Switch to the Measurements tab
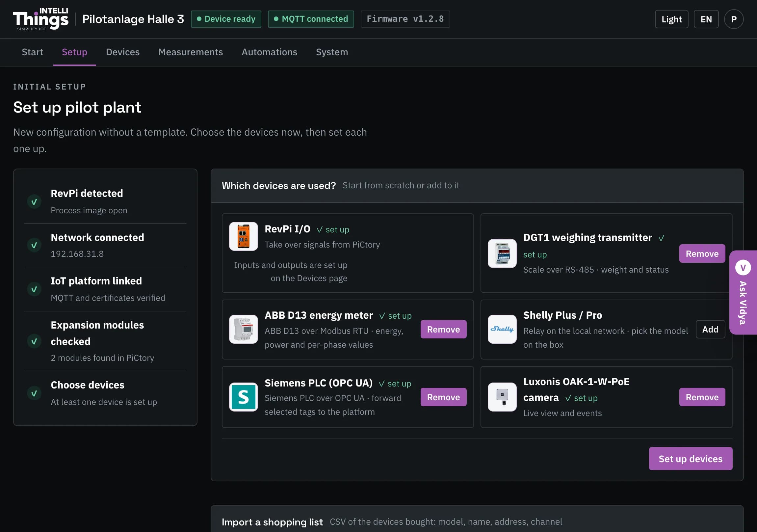Viewport: 757px width, 532px height. coord(191,52)
